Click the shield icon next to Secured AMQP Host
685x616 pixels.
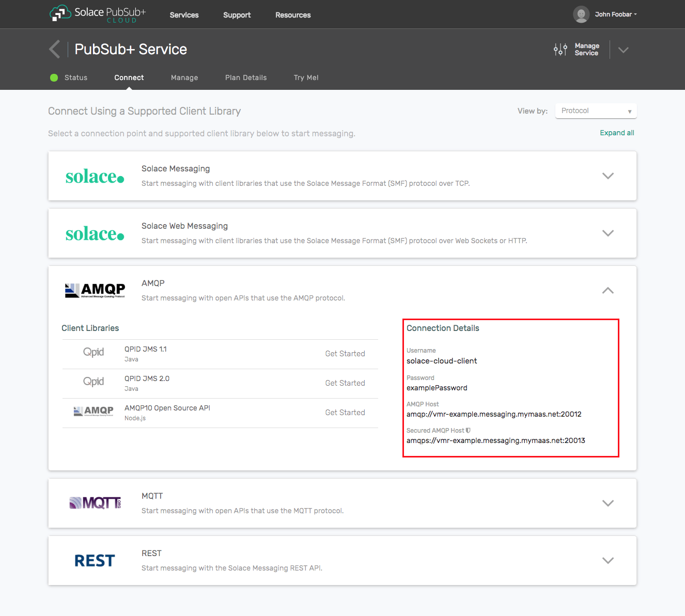pos(468,431)
